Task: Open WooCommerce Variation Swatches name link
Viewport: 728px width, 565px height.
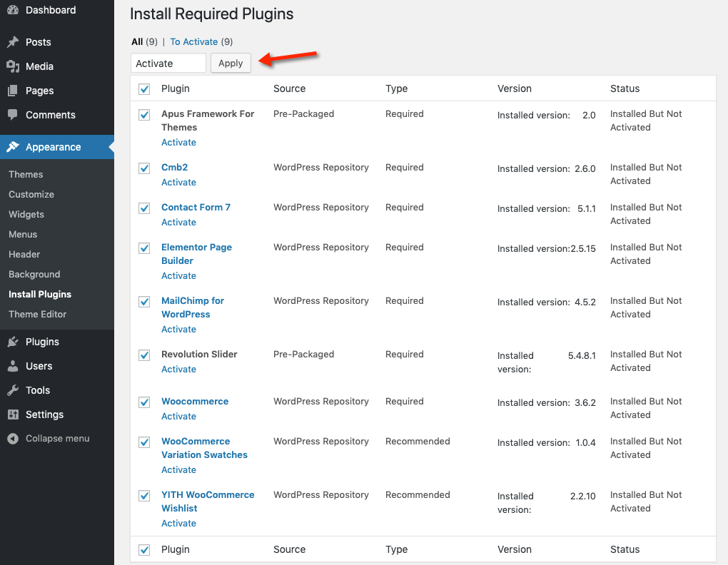Action: point(204,447)
